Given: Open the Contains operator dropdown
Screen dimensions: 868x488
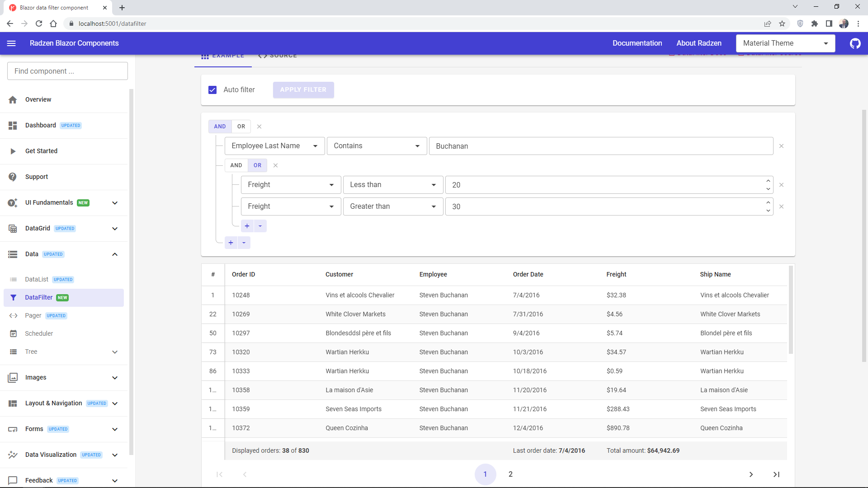Looking at the screenshot, I should click(377, 146).
